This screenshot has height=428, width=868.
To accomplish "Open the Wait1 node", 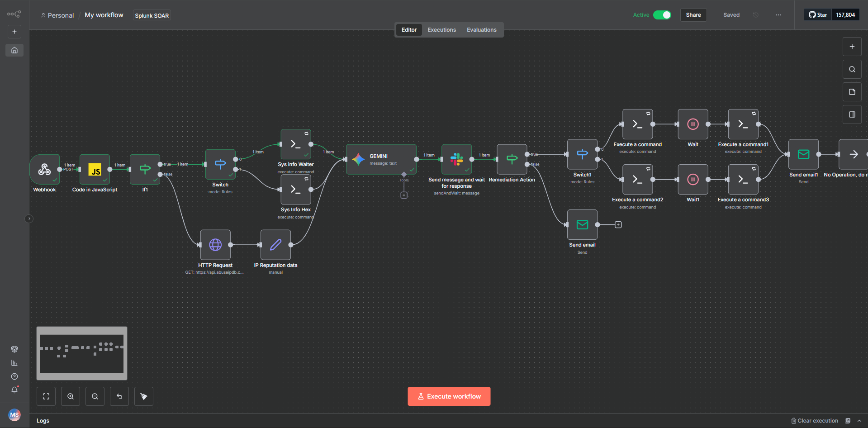I will coord(693,180).
